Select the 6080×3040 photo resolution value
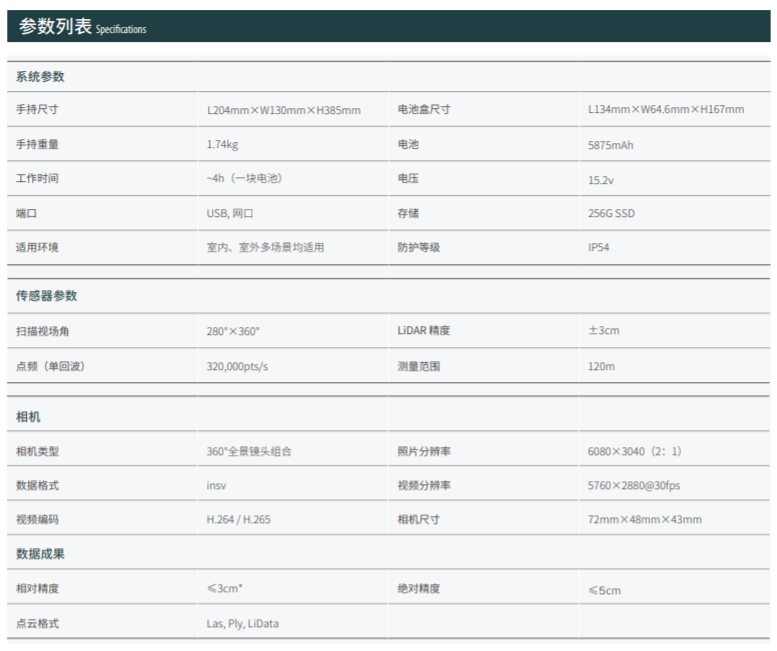The width and height of the screenshot is (777, 651). tap(634, 452)
